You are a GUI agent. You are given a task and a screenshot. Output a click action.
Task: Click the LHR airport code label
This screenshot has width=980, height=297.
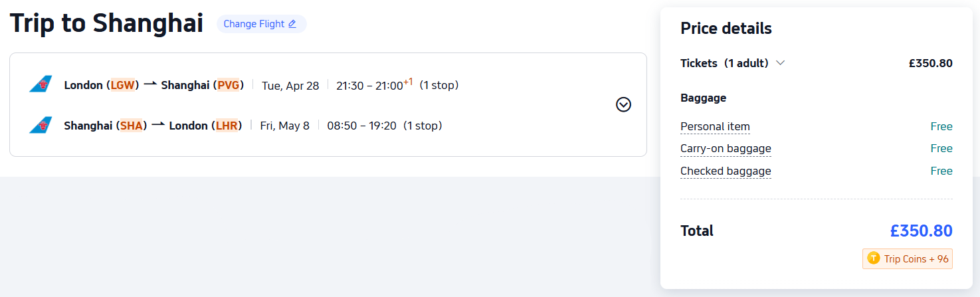click(x=227, y=125)
